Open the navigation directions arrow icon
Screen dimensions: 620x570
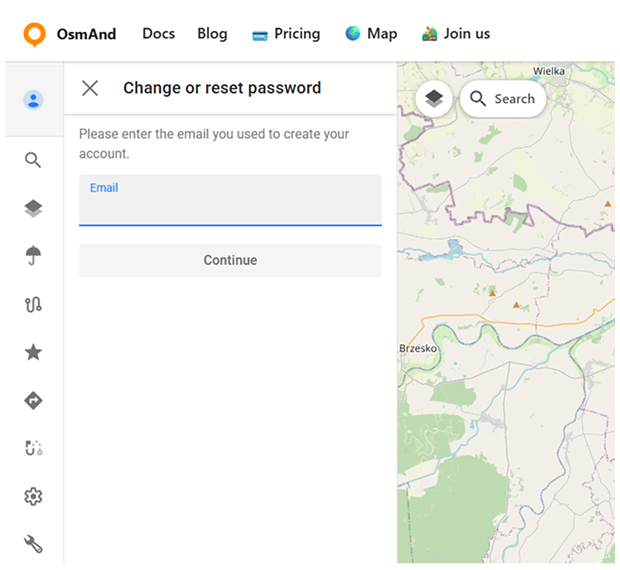33,400
